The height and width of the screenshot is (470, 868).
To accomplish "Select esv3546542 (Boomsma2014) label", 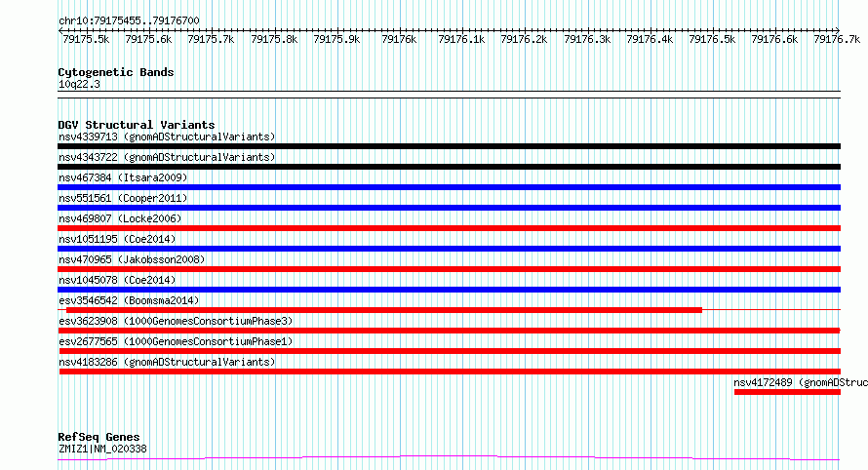I will coord(129,300).
